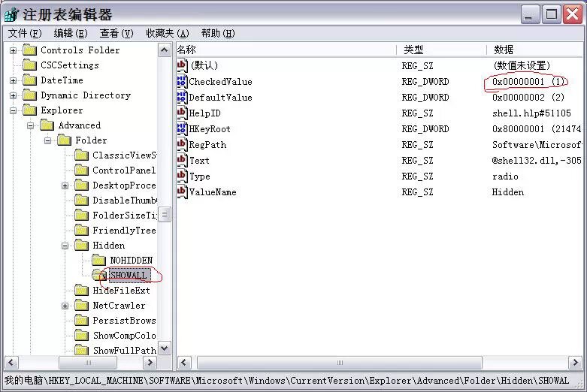The height and width of the screenshot is (392, 587).
Task: Select the Folder key label
Action: pyautogui.click(x=91, y=140)
